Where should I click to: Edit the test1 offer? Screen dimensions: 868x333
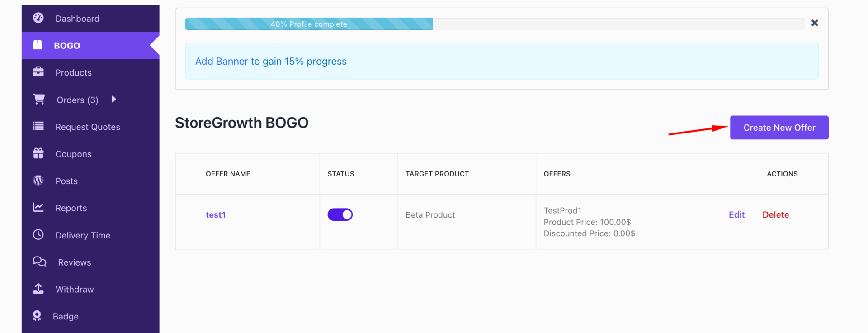click(736, 215)
